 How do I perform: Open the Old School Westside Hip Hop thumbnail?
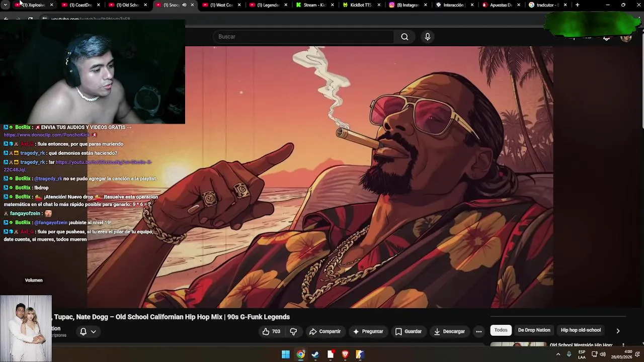coord(518,345)
